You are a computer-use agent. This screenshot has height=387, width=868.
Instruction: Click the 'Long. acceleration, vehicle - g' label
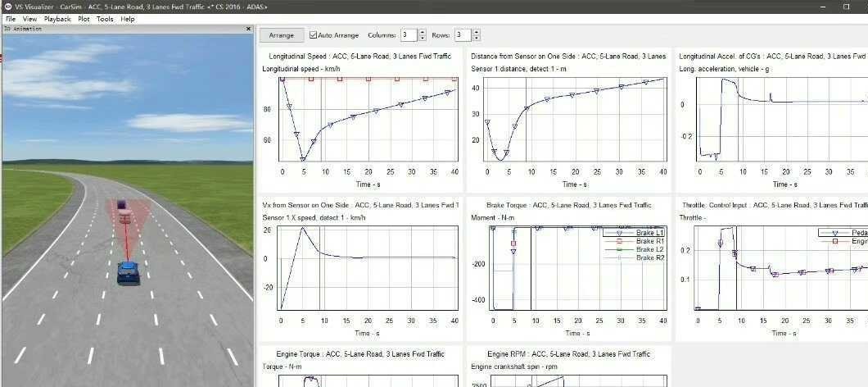coord(724,69)
